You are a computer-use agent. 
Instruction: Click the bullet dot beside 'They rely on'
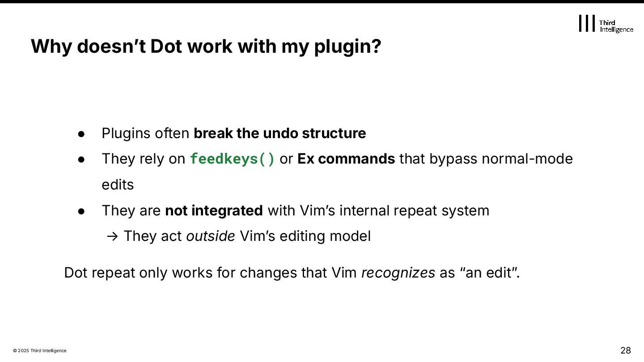tap(81, 159)
